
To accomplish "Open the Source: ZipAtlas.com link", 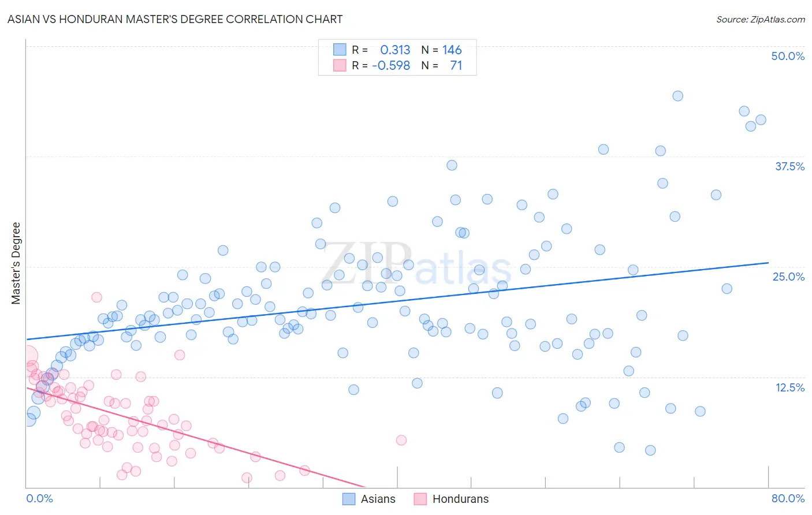I will (761, 19).
